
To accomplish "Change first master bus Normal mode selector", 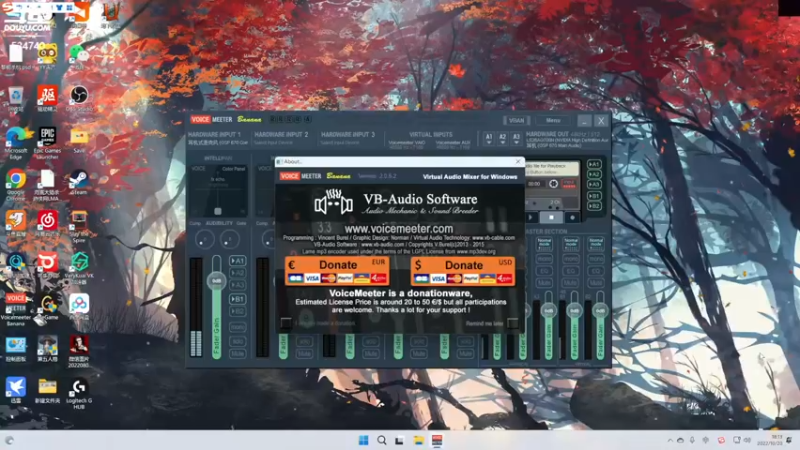I will pos(544,243).
